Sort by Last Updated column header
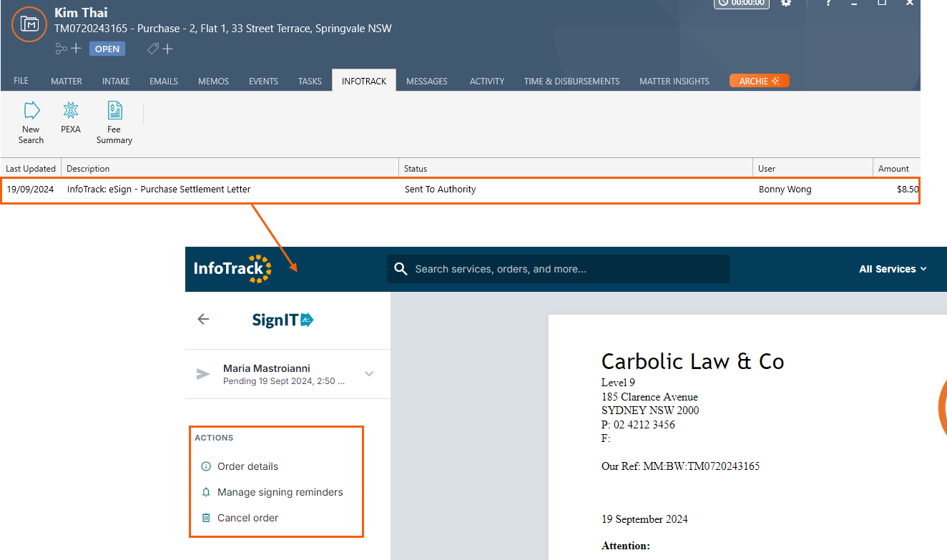Screen dimensions: 947x560 click(x=31, y=169)
